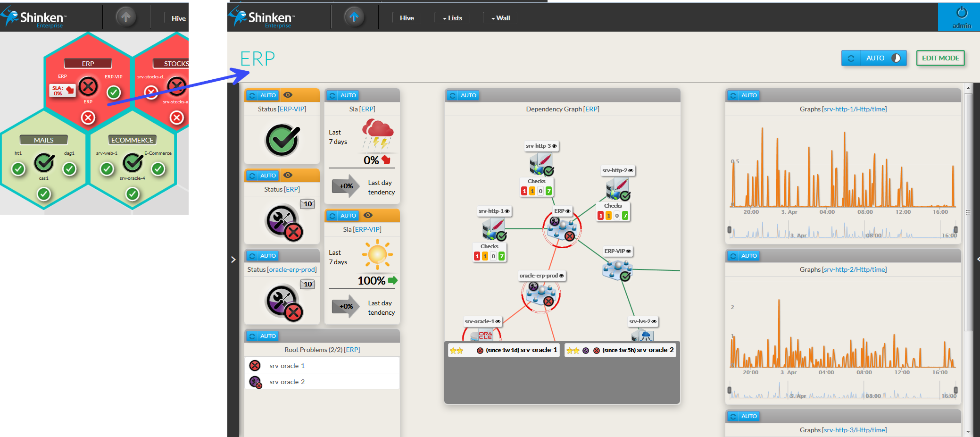Click the srv-http-3 server icon in graph
This screenshot has height=437, width=980.
tap(540, 165)
